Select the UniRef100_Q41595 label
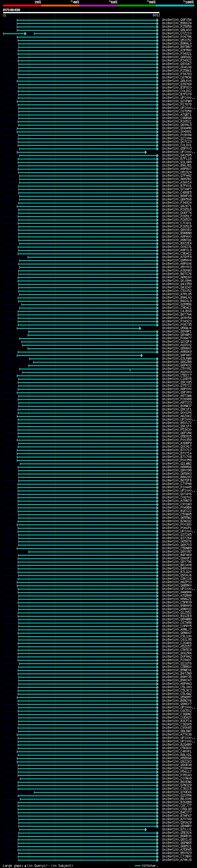The image size is (197, 868). (x=176, y=156)
